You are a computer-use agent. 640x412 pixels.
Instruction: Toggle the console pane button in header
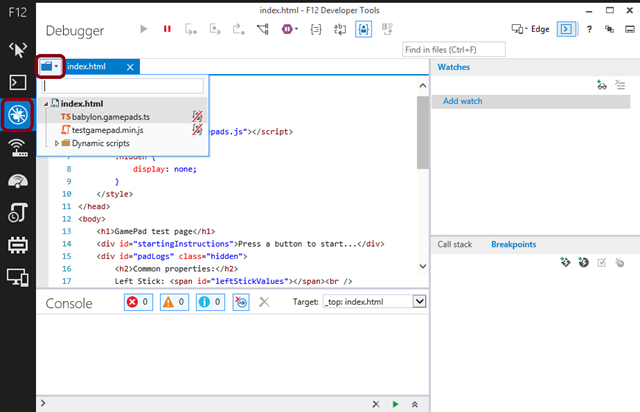click(566, 29)
